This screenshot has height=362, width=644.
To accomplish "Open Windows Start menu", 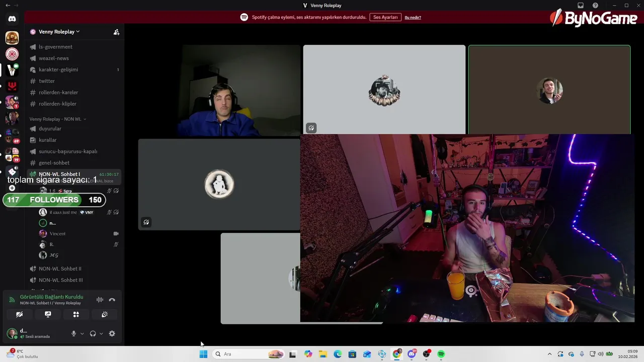I will tap(203, 354).
